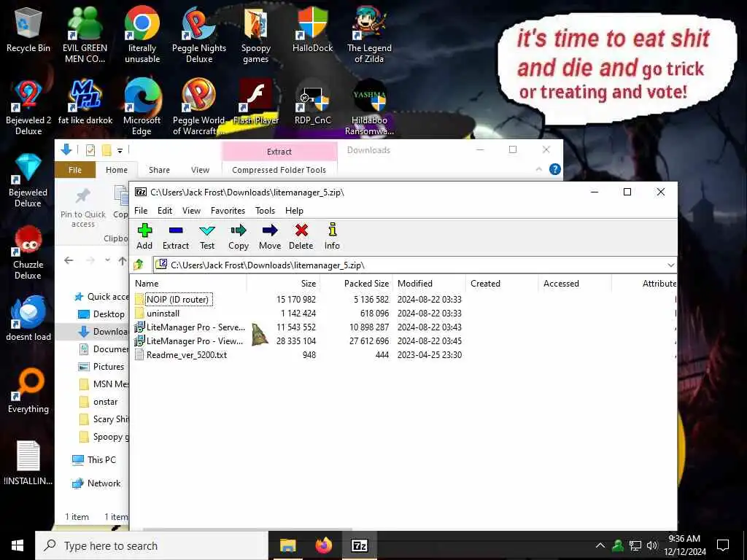
Task: Click the taskbar search box
Action: pos(152,545)
